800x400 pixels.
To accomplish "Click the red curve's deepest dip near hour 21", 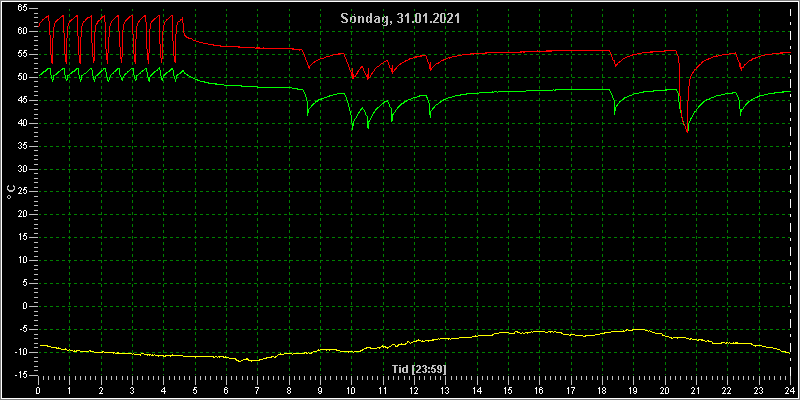I will coord(687,131).
